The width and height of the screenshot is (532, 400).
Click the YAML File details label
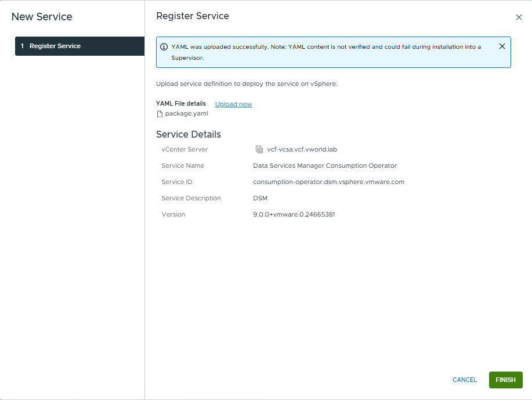pos(180,103)
